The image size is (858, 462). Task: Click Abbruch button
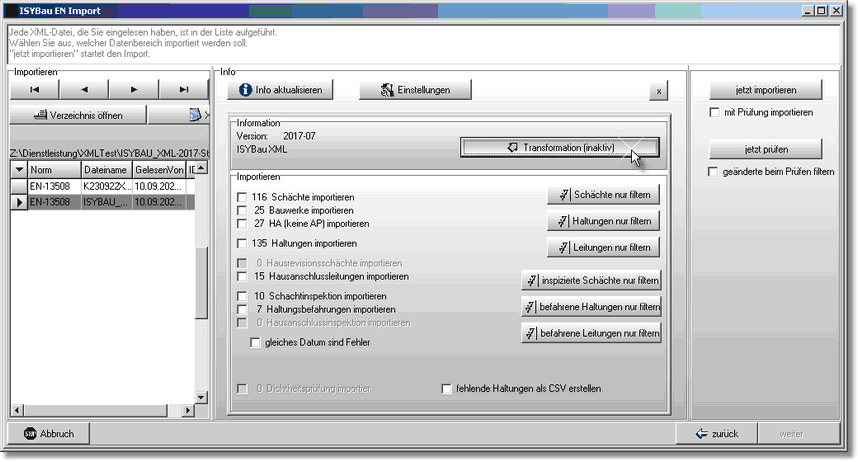click(x=49, y=434)
